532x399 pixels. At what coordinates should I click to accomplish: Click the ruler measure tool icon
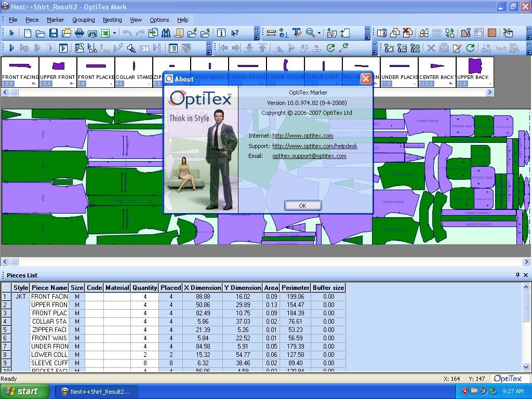271,33
